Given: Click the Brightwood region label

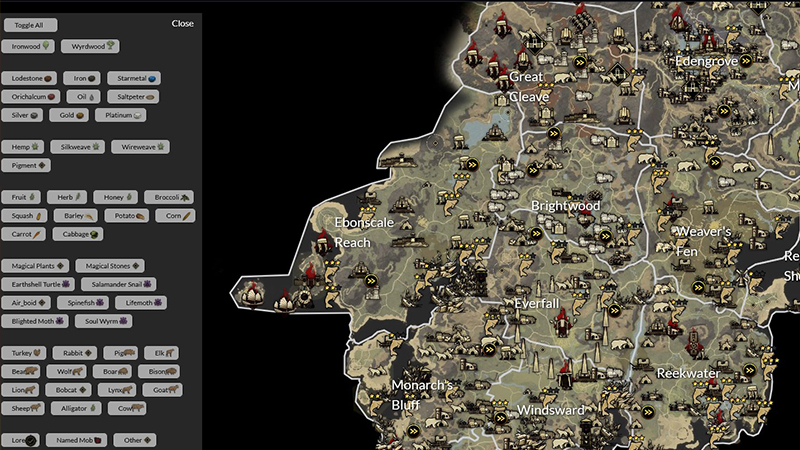Looking at the screenshot, I should 565,206.
